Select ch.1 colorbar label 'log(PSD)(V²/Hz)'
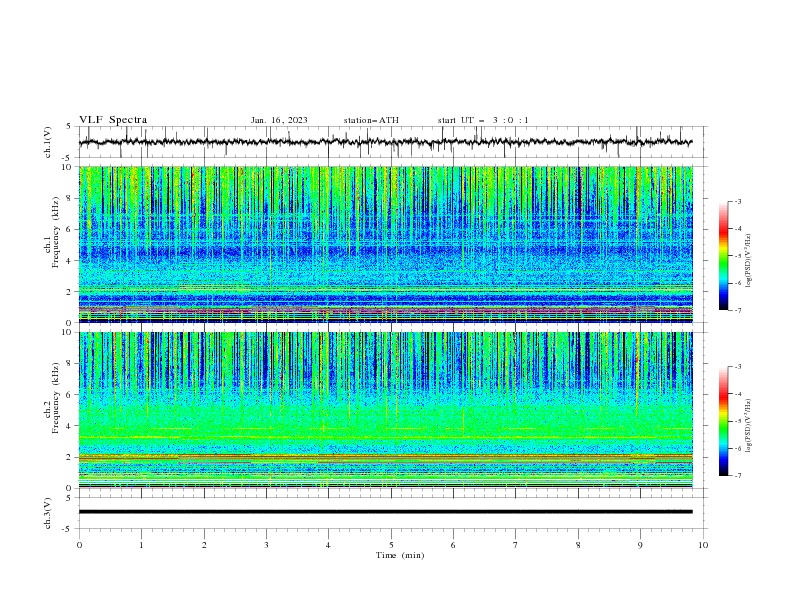The width and height of the screenshot is (792, 612). point(749,261)
